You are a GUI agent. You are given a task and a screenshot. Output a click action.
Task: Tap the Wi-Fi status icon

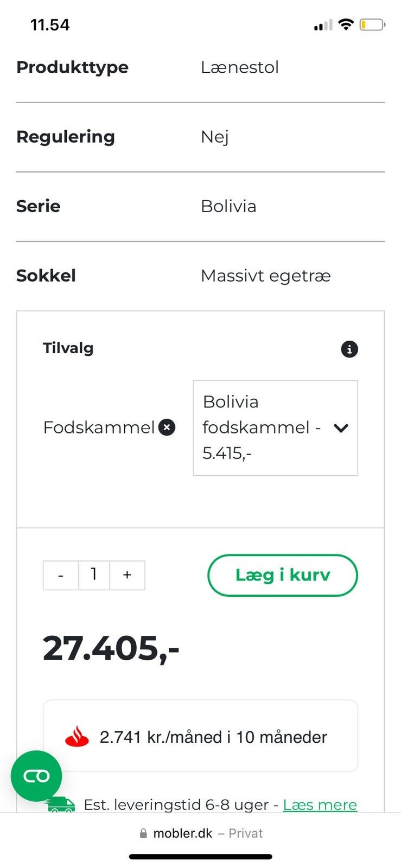(x=346, y=24)
